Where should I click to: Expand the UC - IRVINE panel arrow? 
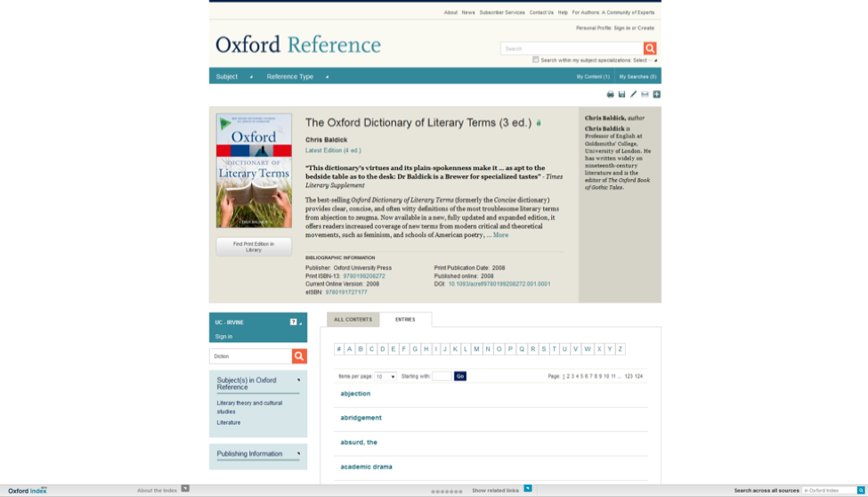301,322
